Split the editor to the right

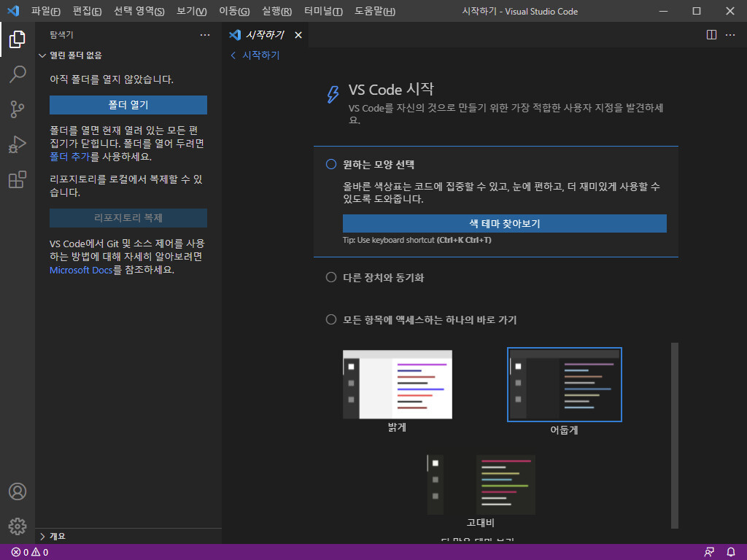point(711,35)
